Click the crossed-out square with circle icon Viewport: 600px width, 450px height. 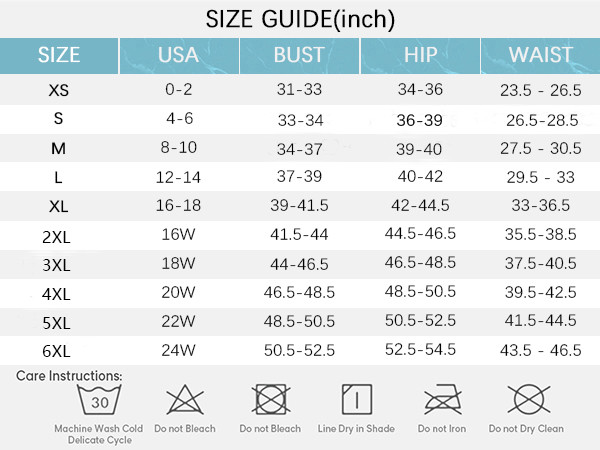click(270, 402)
